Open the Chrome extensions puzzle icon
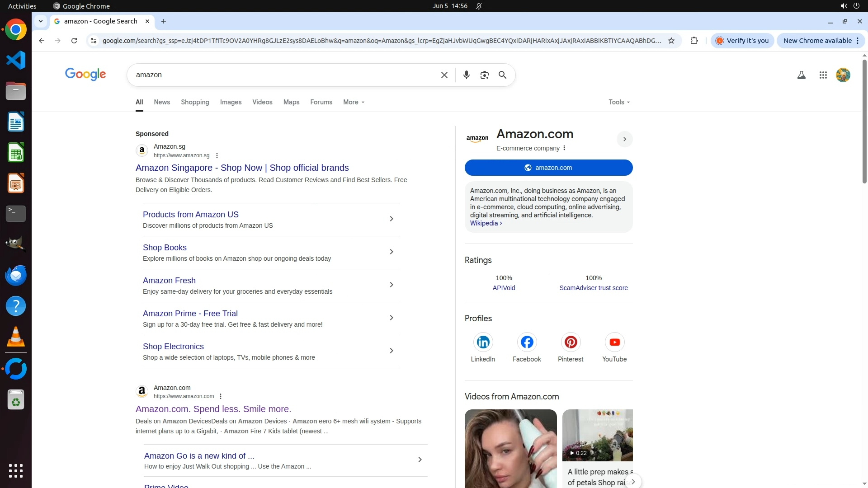The image size is (868, 488). [694, 41]
